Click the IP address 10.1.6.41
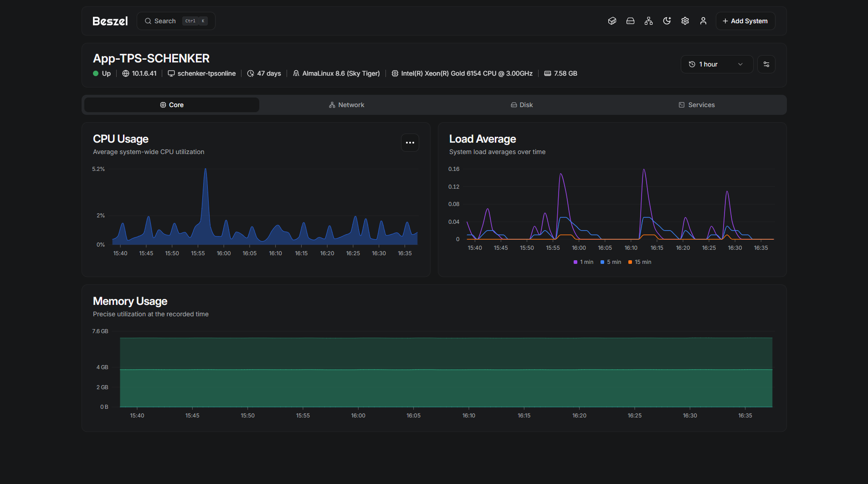The image size is (868, 484). point(144,73)
